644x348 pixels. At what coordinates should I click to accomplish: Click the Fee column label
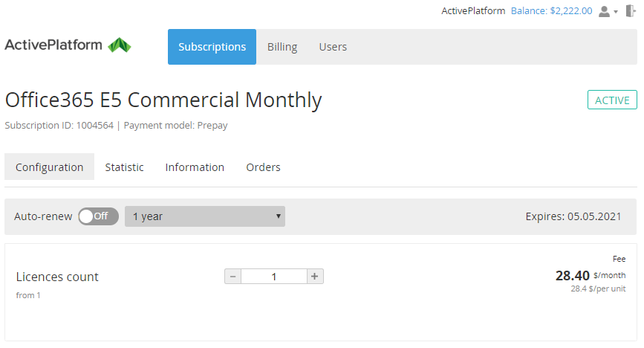point(619,259)
